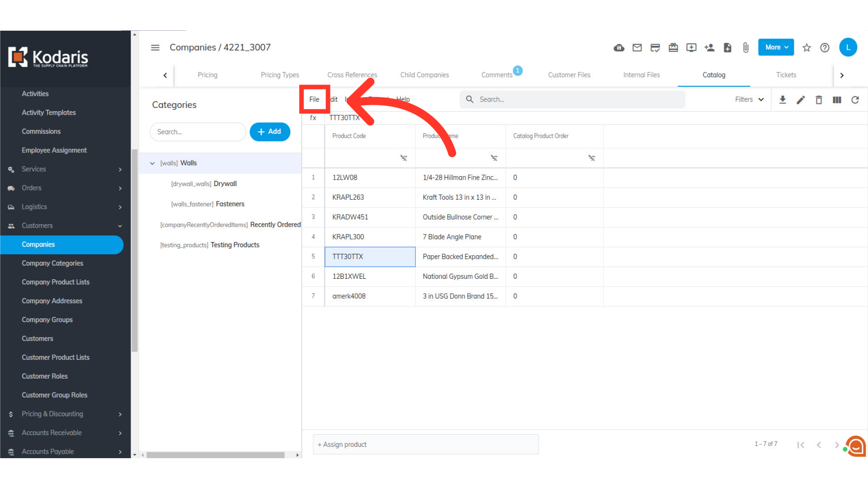Click the pencil edit icon
The image size is (868, 488).
point(801,100)
